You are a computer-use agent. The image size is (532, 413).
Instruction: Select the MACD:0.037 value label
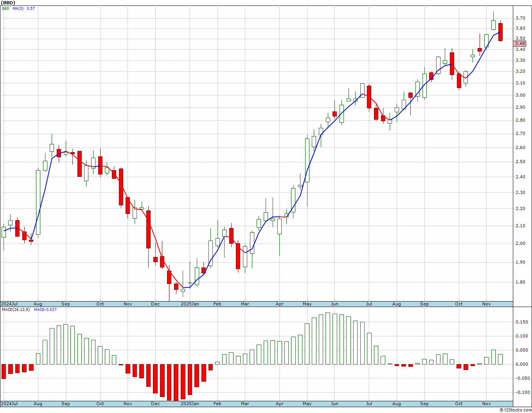(45, 309)
